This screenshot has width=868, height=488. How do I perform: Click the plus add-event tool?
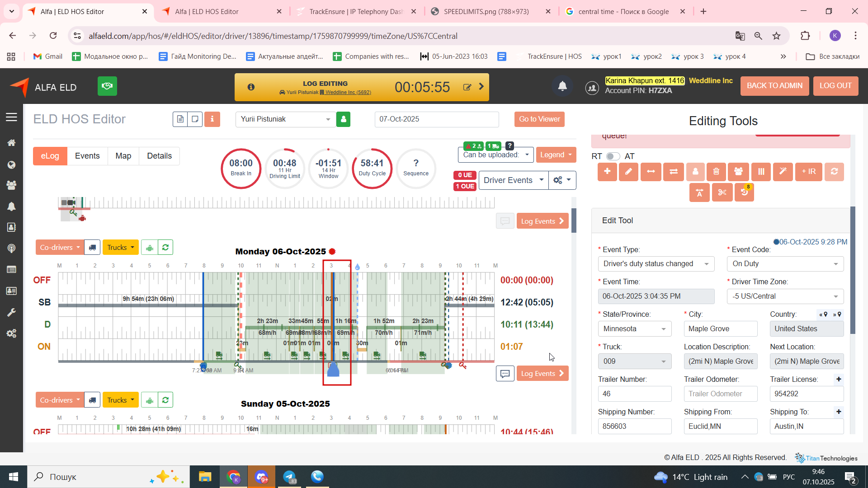point(607,172)
